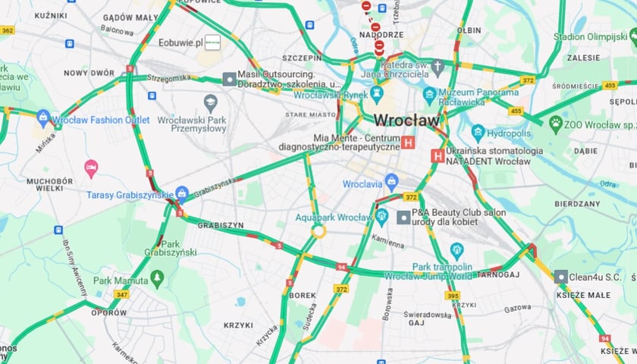
Task: Open the Muzeum Panorama Racławicka marker
Action: (x=429, y=96)
